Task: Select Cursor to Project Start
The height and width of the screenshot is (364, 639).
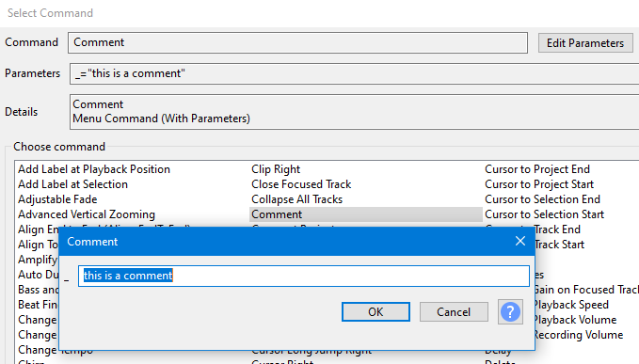Action: pyautogui.click(x=539, y=184)
